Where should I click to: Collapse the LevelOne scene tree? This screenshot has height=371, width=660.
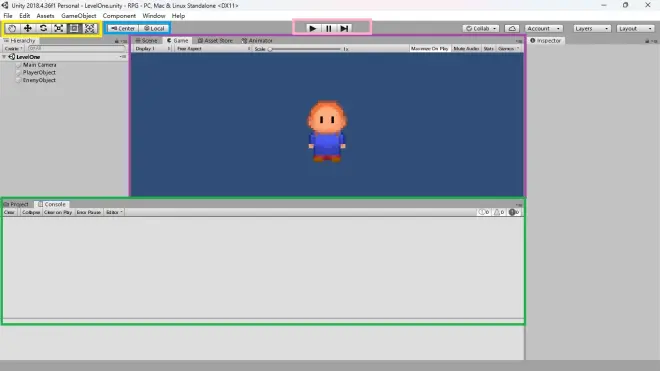(4, 57)
